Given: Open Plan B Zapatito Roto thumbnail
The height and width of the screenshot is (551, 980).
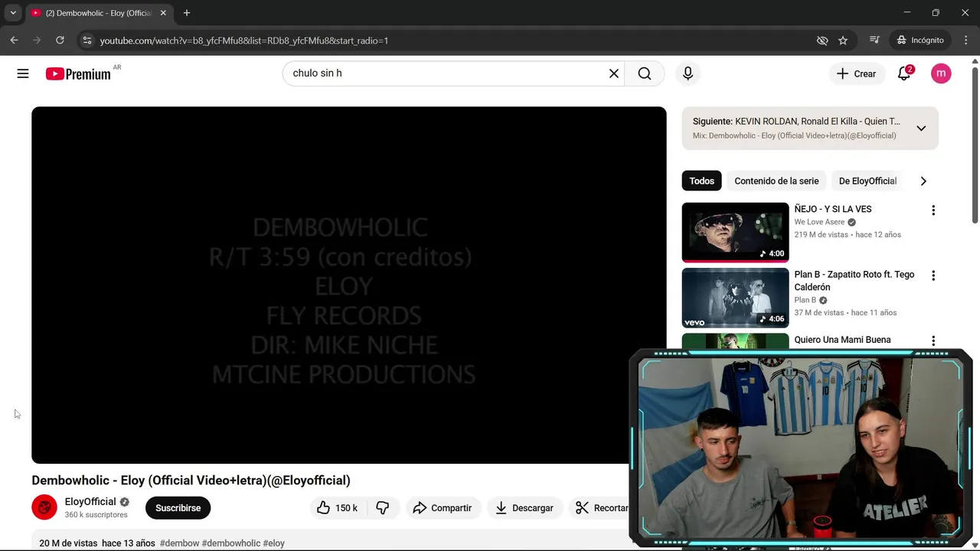Looking at the screenshot, I should pos(735,298).
